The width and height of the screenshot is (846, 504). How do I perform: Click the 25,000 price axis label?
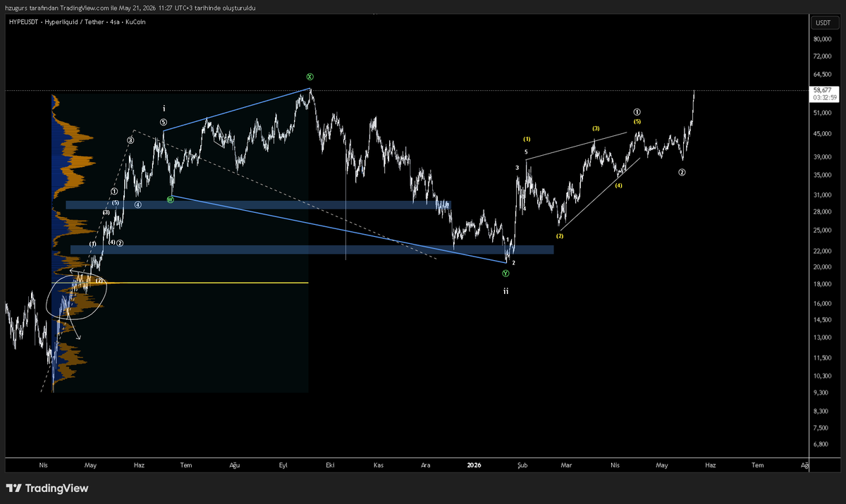[x=822, y=230]
